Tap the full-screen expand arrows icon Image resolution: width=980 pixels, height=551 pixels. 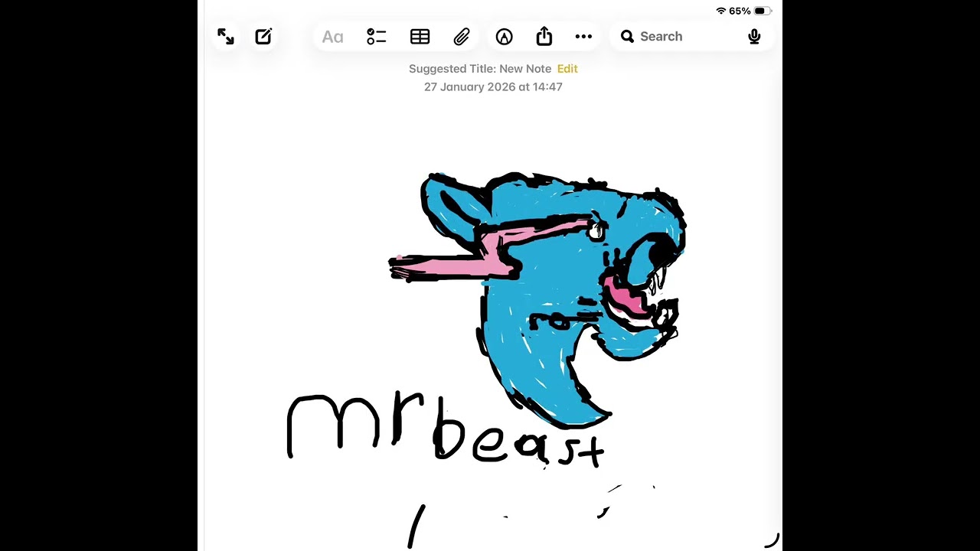click(226, 36)
